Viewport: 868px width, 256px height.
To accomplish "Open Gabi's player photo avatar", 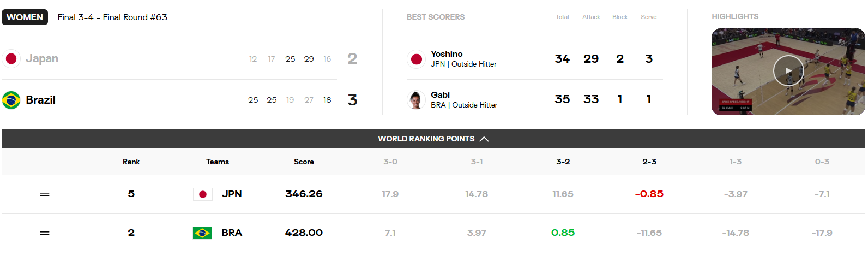I will tap(416, 100).
